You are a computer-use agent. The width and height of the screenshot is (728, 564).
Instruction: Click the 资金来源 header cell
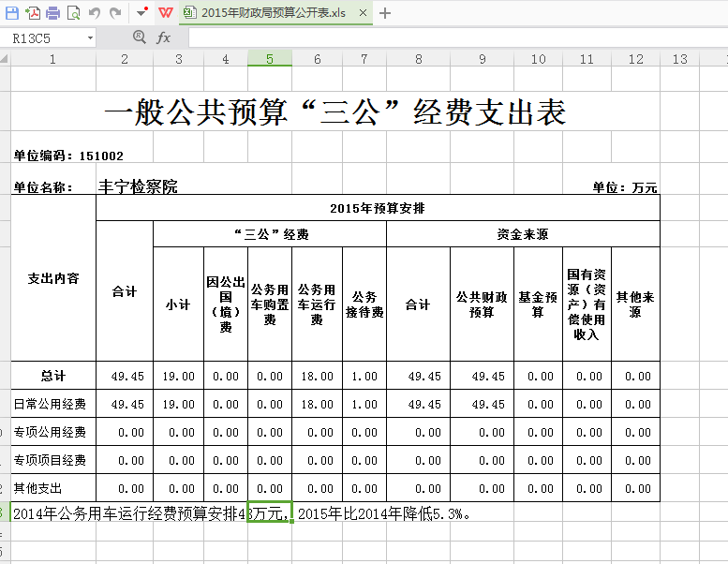click(523, 234)
